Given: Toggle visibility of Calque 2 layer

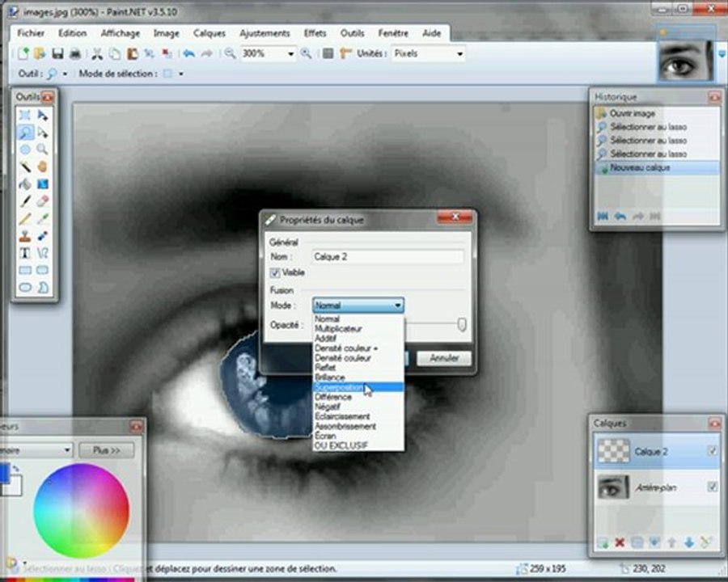Looking at the screenshot, I should click(x=712, y=451).
